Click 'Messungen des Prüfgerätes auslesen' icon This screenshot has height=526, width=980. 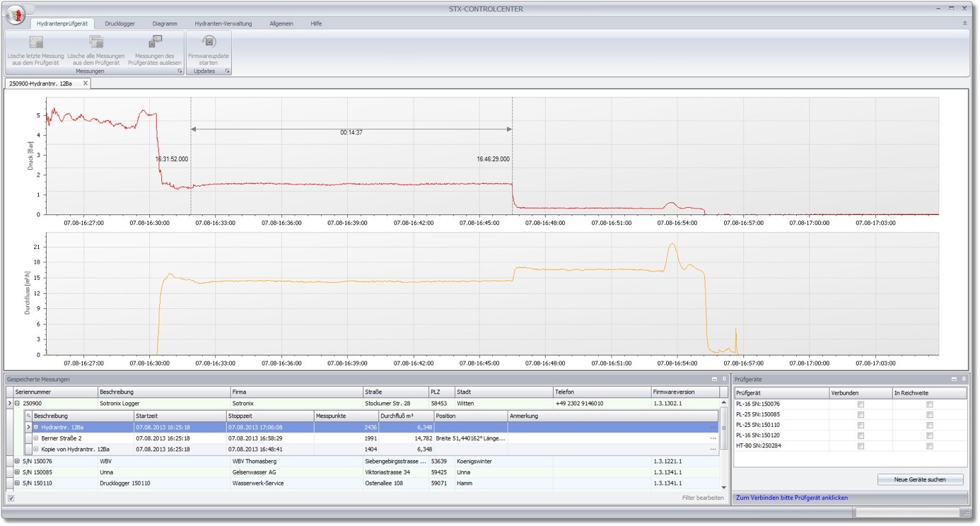tap(155, 42)
